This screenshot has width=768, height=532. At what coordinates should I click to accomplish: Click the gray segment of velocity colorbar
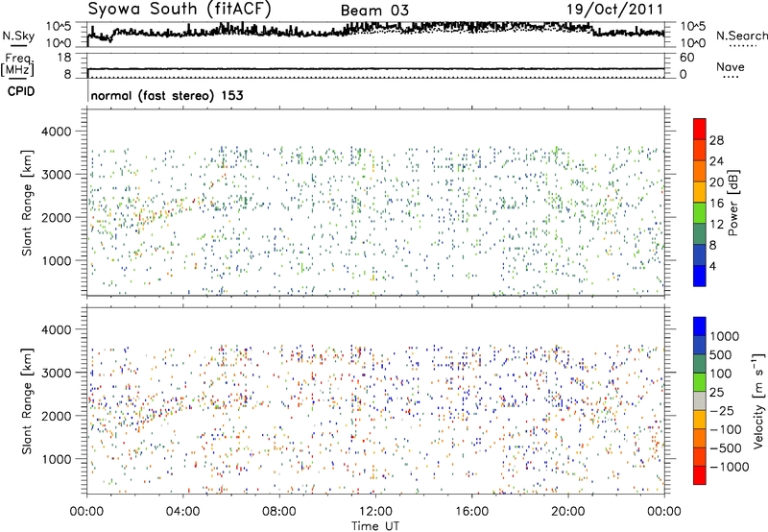(700, 401)
